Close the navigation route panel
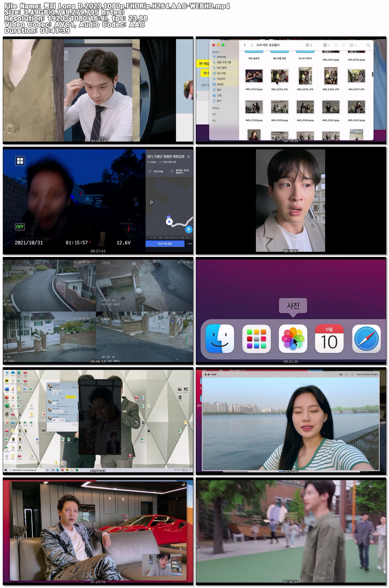 point(188,156)
